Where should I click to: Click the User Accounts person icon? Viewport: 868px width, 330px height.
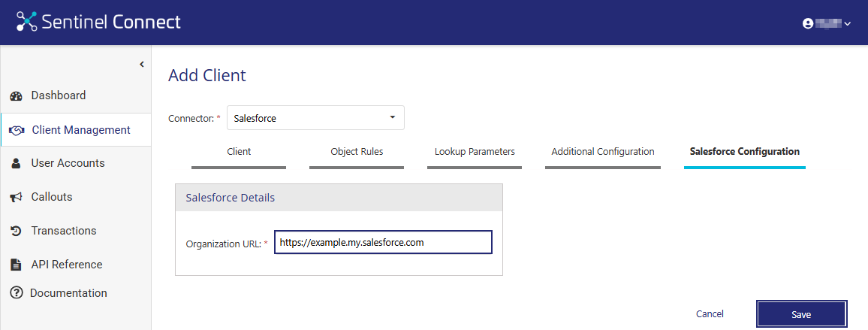click(16, 163)
